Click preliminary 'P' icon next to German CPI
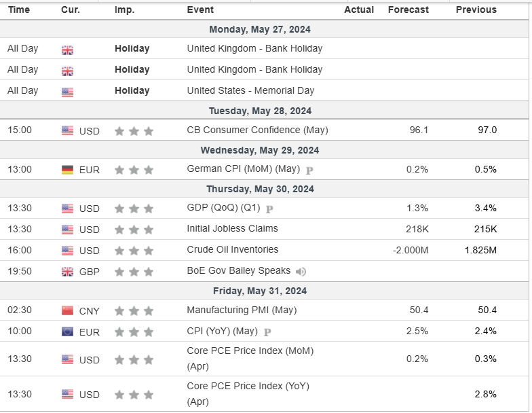 [x=309, y=170]
